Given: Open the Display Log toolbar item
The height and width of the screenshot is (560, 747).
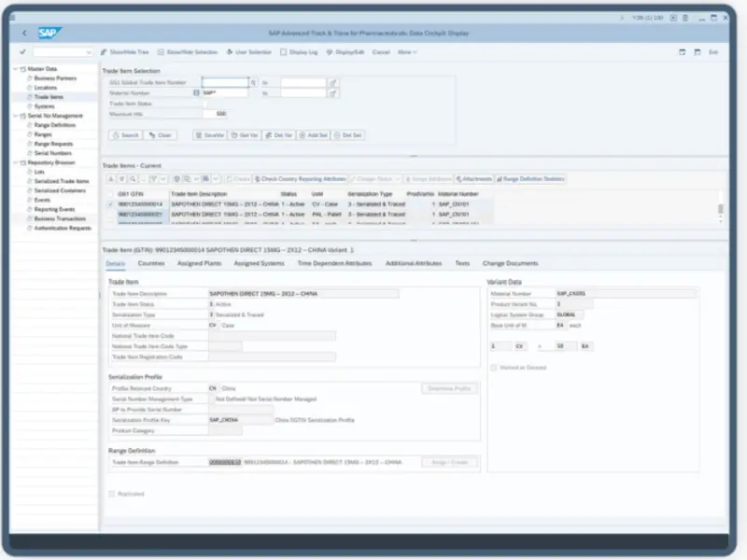Looking at the screenshot, I should (300, 52).
